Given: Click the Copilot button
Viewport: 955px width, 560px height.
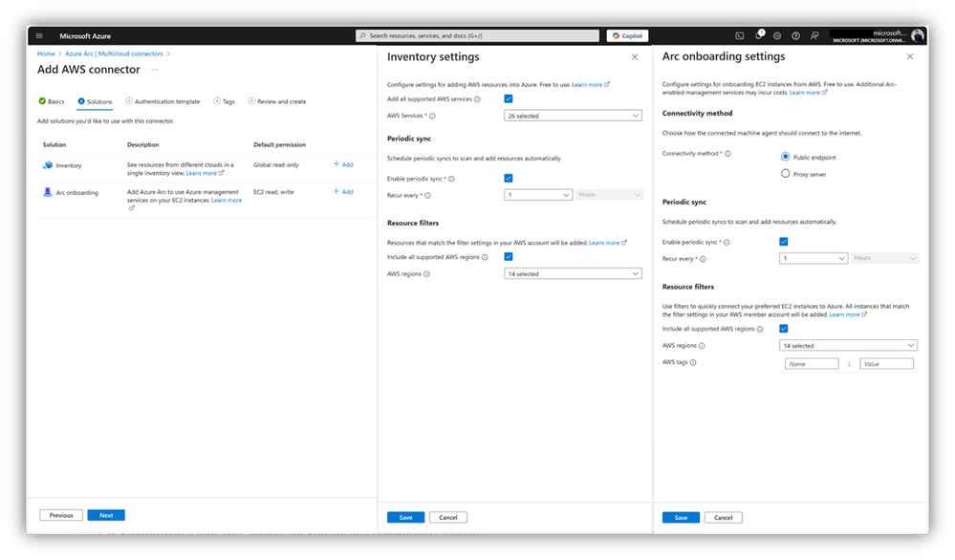Looking at the screenshot, I should [627, 36].
